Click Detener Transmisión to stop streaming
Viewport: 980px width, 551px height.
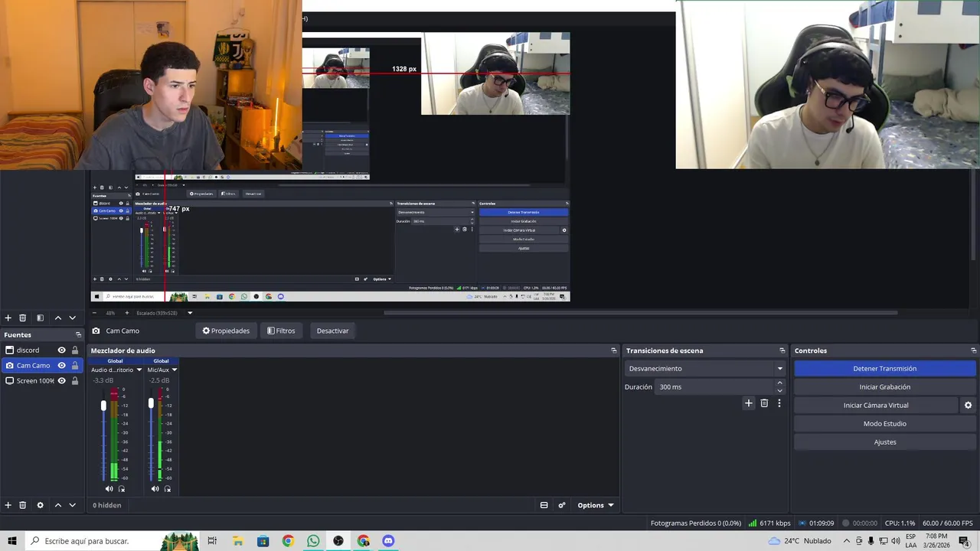[x=884, y=369]
